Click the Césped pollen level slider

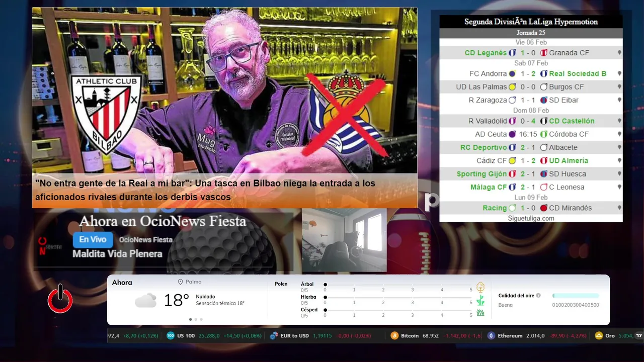click(398, 310)
